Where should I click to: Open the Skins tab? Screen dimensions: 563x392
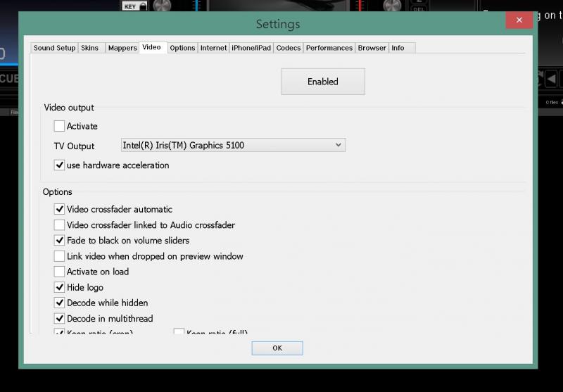pos(90,48)
